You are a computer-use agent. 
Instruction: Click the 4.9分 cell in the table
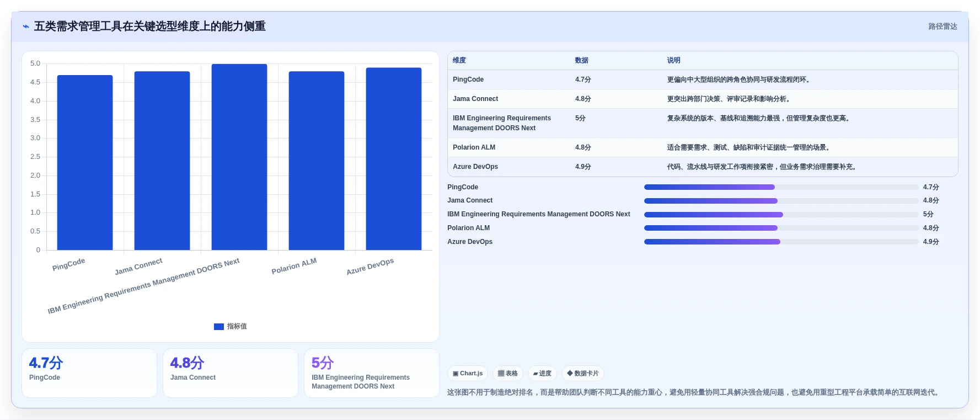[583, 167]
